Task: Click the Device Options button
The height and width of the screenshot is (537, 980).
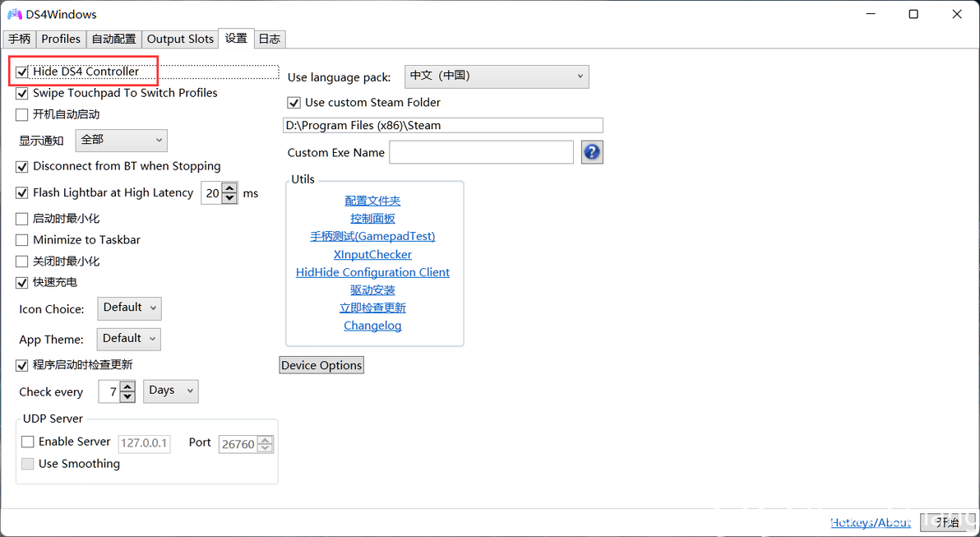Action: [321, 365]
